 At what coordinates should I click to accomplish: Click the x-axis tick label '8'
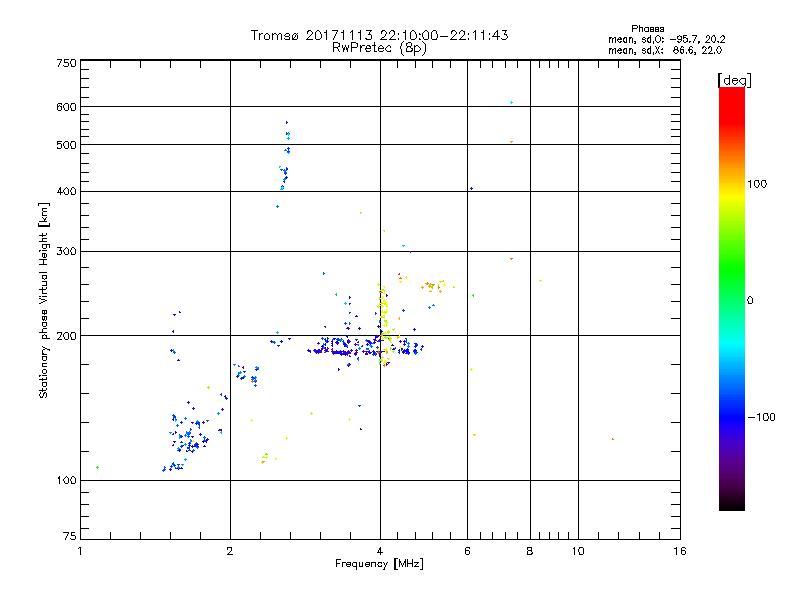(x=530, y=551)
